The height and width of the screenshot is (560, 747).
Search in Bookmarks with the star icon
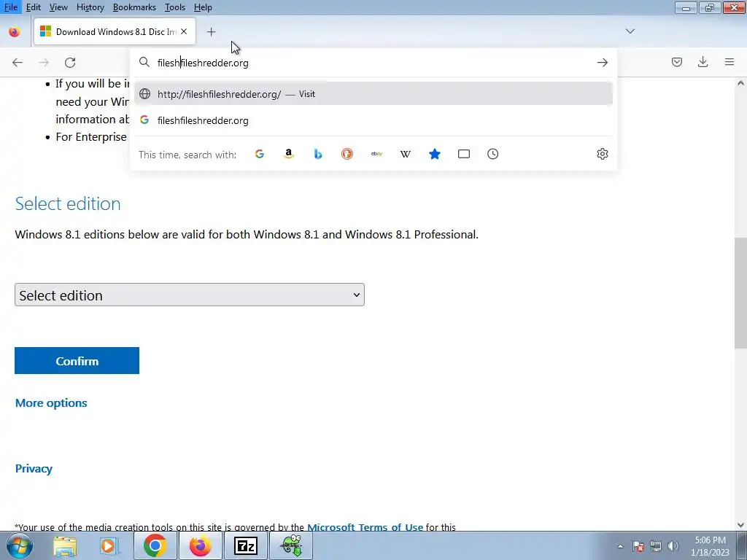pos(435,154)
